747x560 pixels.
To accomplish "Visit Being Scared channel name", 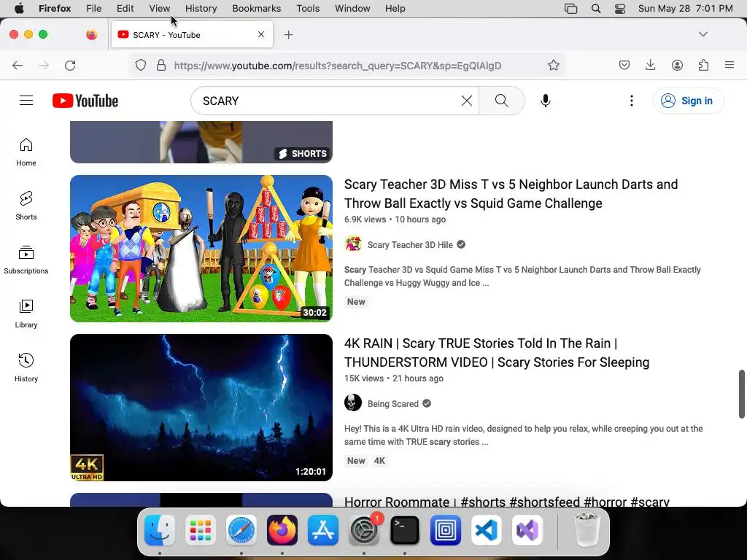I will (392, 404).
